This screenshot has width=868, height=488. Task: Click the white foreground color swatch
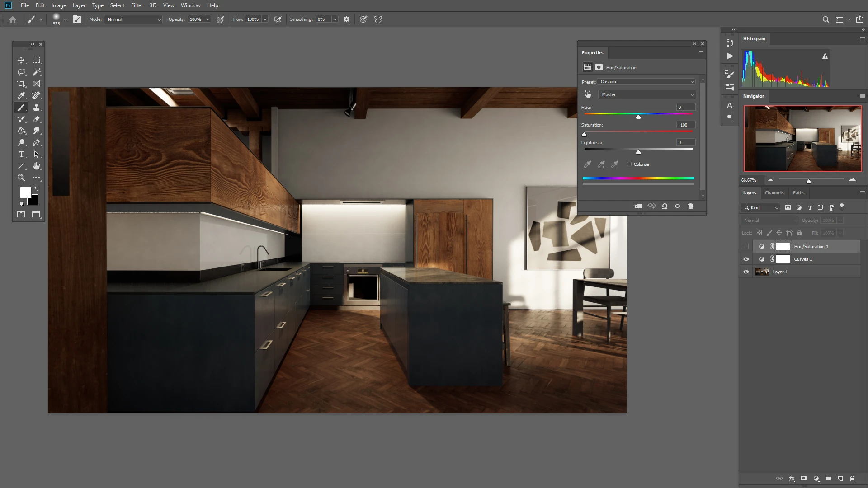click(x=25, y=192)
